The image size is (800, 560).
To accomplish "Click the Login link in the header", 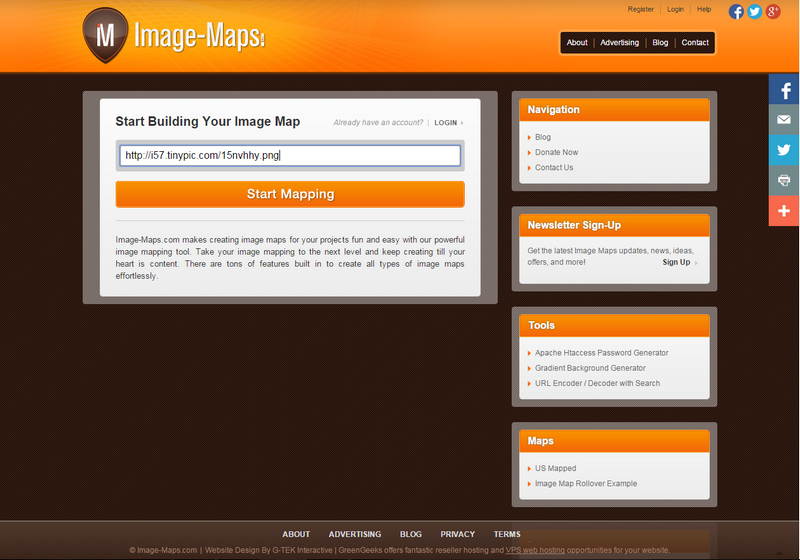I will (675, 9).
